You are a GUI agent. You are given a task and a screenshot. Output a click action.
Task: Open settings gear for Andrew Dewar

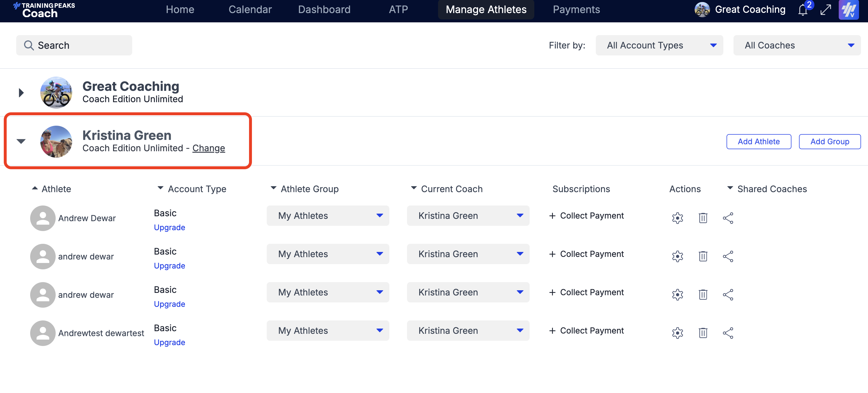coord(677,218)
